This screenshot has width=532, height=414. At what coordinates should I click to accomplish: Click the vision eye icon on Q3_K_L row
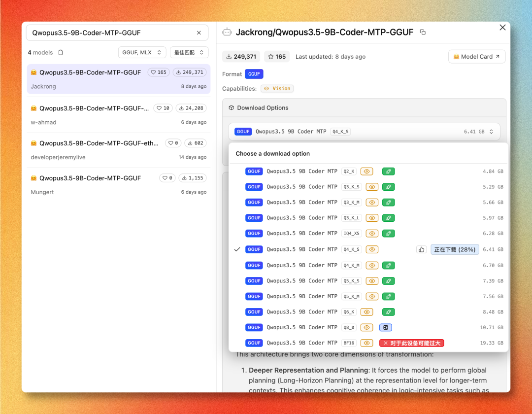372,218
